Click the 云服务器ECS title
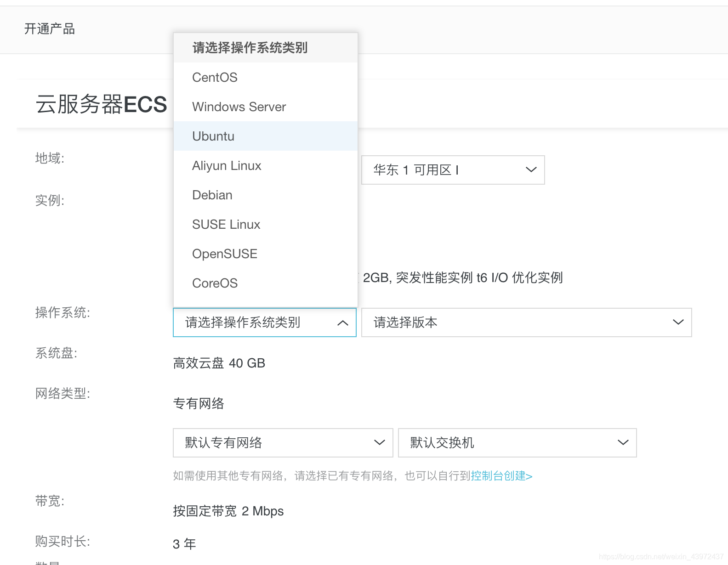The image size is (728, 565). 102,104
